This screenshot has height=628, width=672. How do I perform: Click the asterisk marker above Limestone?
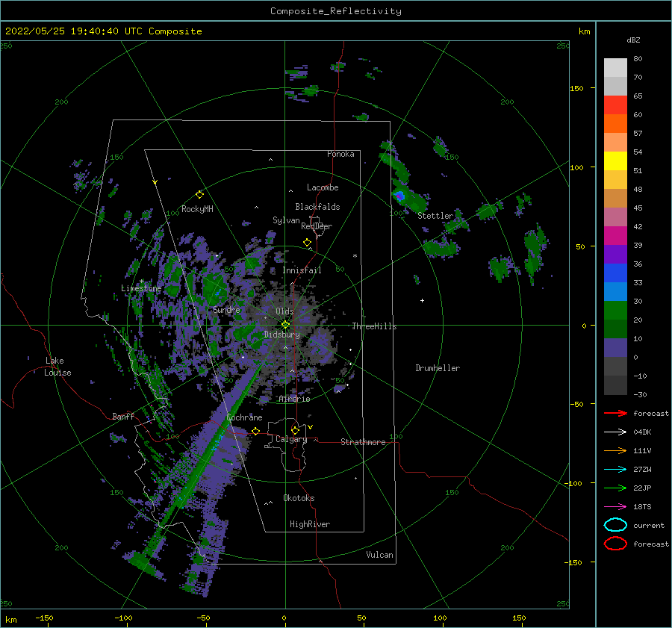tap(142, 282)
